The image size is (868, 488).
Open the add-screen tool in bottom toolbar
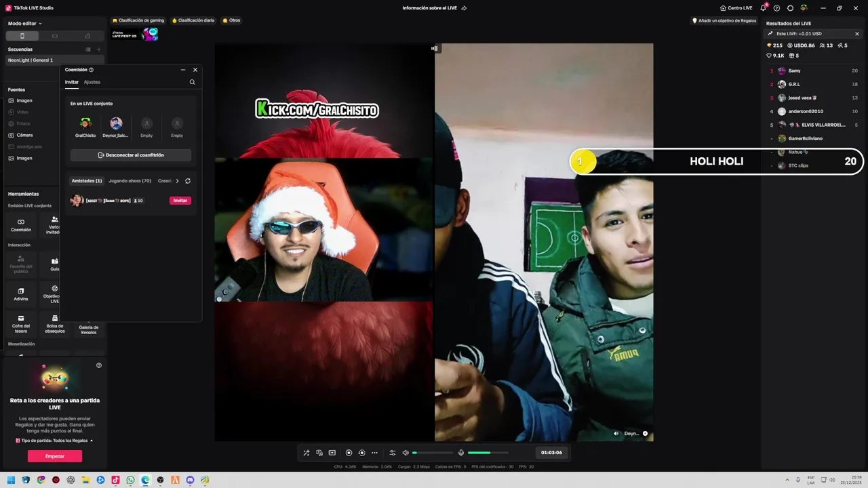(332, 453)
